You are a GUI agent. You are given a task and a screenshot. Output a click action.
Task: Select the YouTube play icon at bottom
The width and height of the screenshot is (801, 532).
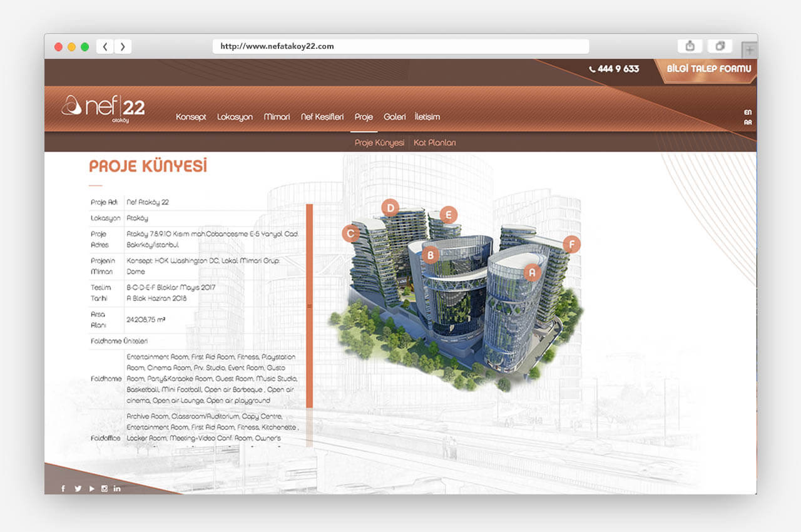pyautogui.click(x=91, y=488)
